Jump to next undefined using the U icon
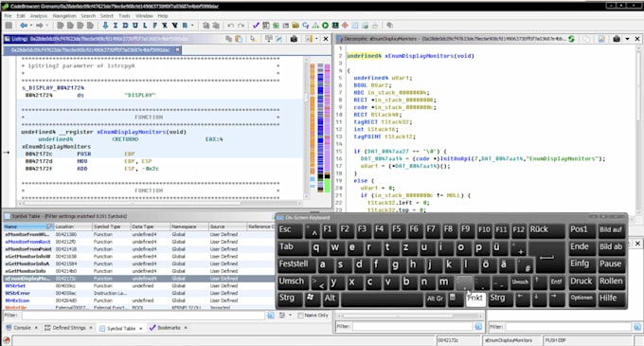 click(135, 26)
